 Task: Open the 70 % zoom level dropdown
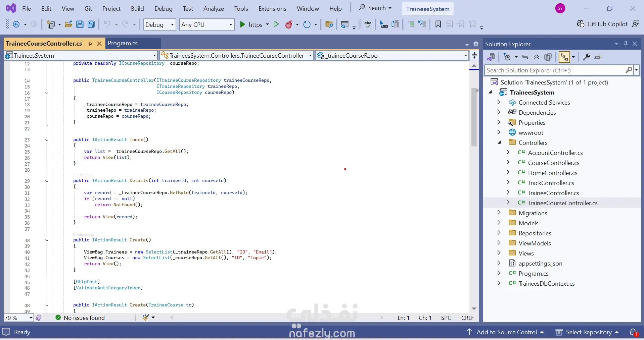[x=19, y=318]
